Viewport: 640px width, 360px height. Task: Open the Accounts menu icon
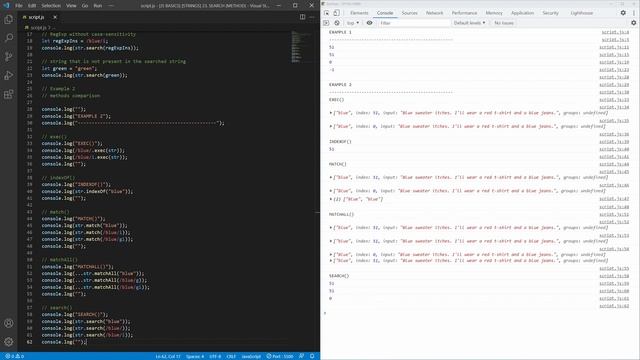pyautogui.click(x=9, y=323)
